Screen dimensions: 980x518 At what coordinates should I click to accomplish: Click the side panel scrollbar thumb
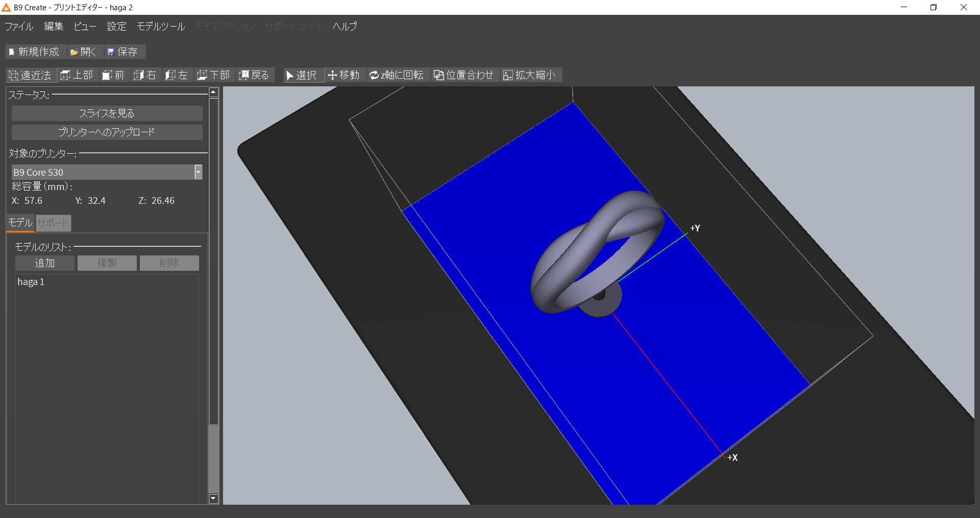click(x=214, y=261)
